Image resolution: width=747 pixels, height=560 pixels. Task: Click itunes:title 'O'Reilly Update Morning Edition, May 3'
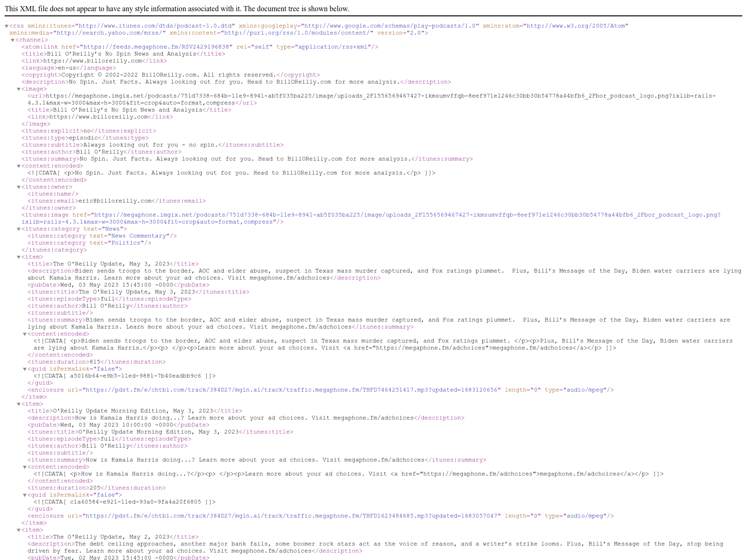tap(161, 432)
